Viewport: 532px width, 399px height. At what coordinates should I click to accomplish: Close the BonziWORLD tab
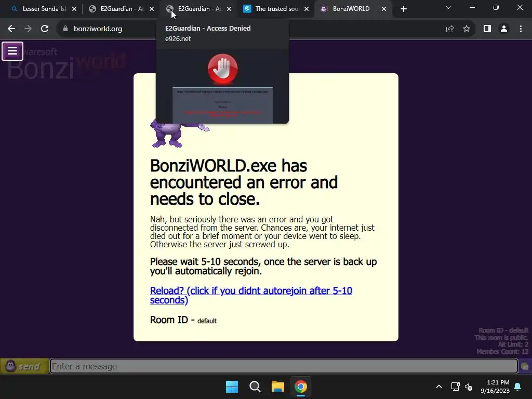click(384, 9)
